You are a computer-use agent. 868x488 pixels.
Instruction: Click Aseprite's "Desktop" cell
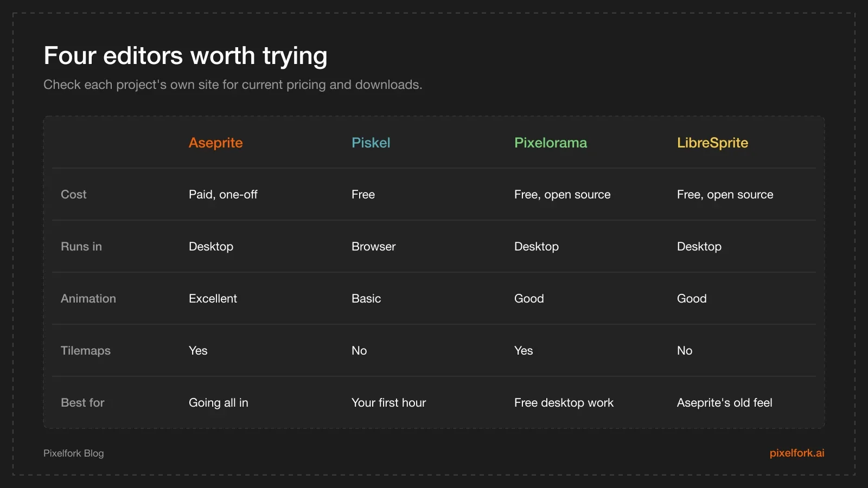coord(211,246)
